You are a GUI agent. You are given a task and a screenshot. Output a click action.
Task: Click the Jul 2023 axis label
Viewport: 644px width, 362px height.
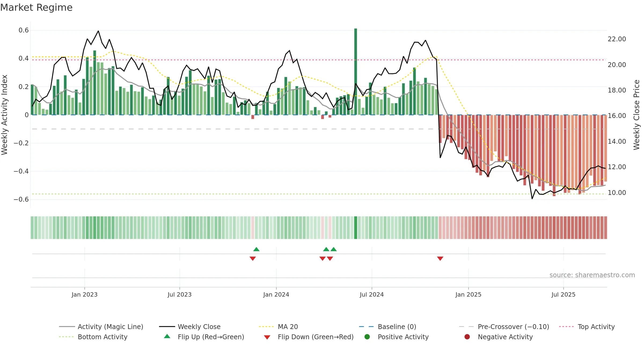pos(180,294)
